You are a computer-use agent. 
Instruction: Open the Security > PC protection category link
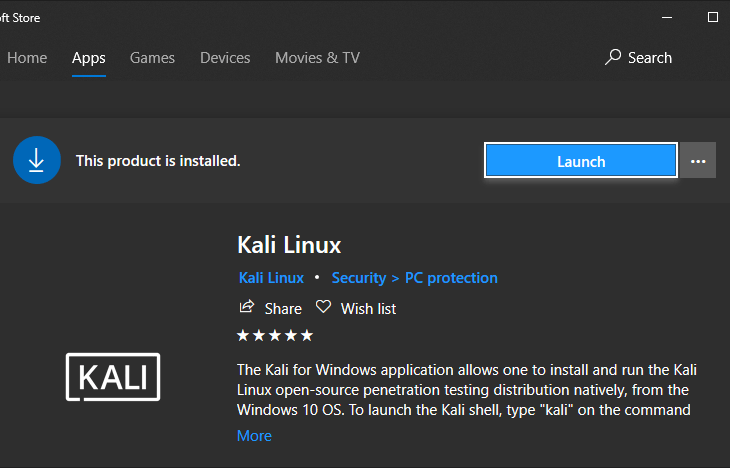coord(414,278)
